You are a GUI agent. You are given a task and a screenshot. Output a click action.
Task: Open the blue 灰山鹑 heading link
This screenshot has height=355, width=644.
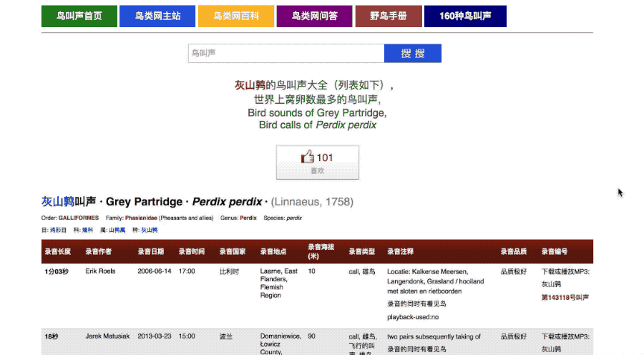(58, 202)
